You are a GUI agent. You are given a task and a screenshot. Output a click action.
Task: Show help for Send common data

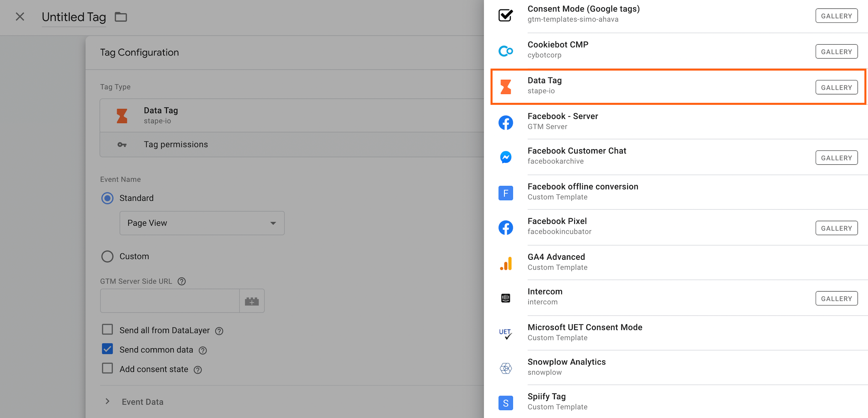203,350
